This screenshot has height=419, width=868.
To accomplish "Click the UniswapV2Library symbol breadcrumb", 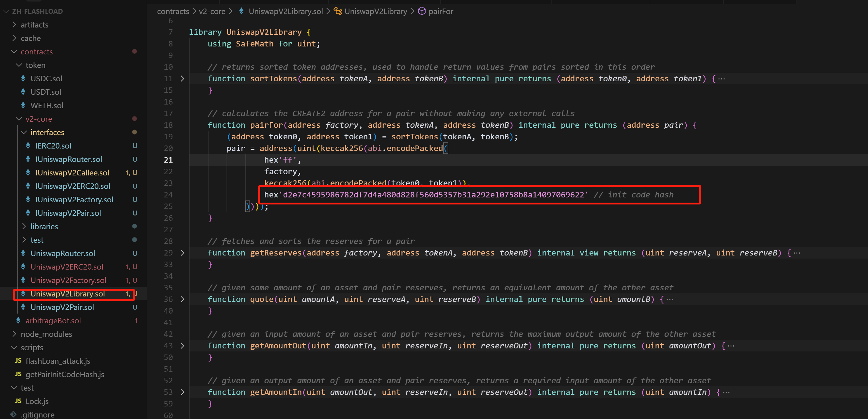I will pyautogui.click(x=376, y=11).
